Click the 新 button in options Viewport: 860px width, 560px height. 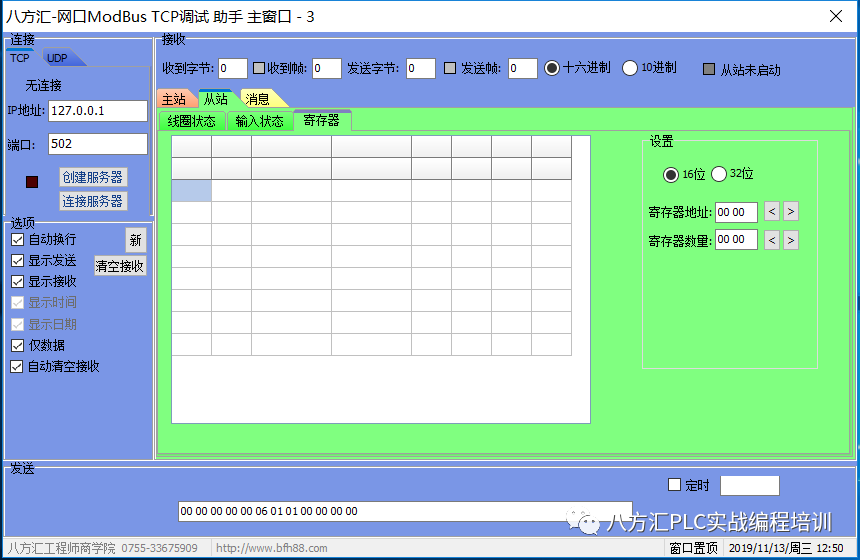coord(135,241)
